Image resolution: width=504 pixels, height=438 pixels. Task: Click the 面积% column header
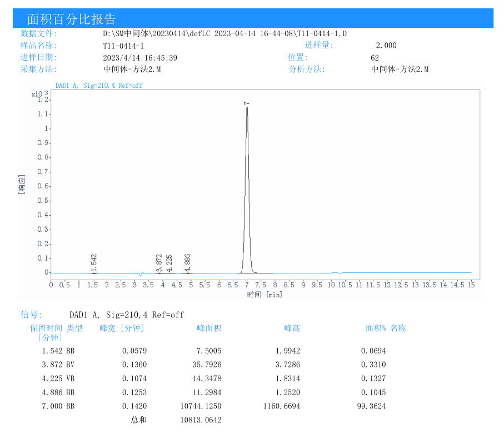coord(376,328)
